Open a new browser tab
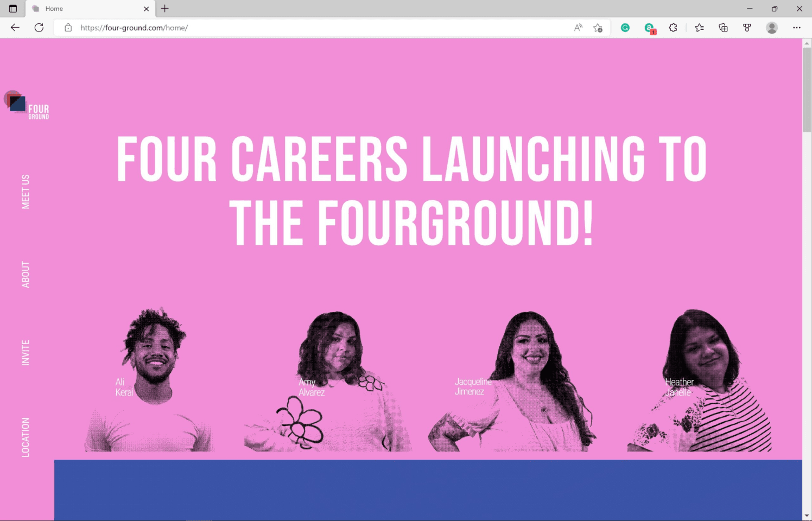Viewport: 812px width, 521px height. pos(165,9)
